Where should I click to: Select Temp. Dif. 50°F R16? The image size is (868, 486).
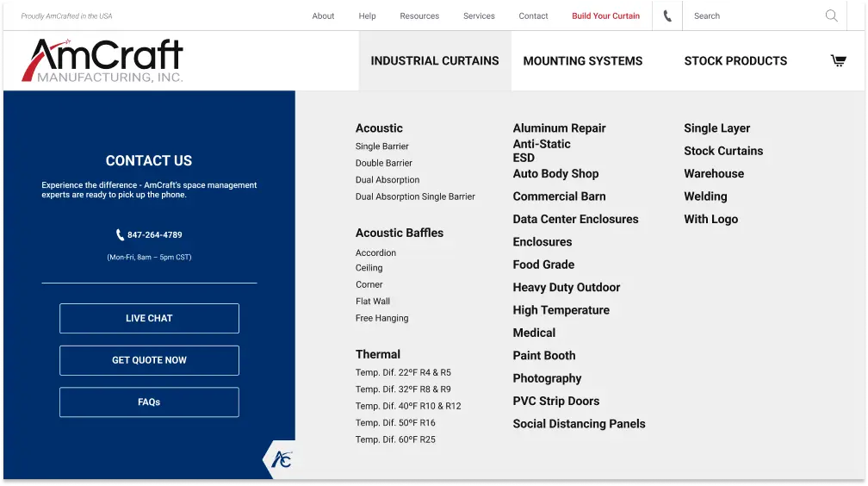395,422
